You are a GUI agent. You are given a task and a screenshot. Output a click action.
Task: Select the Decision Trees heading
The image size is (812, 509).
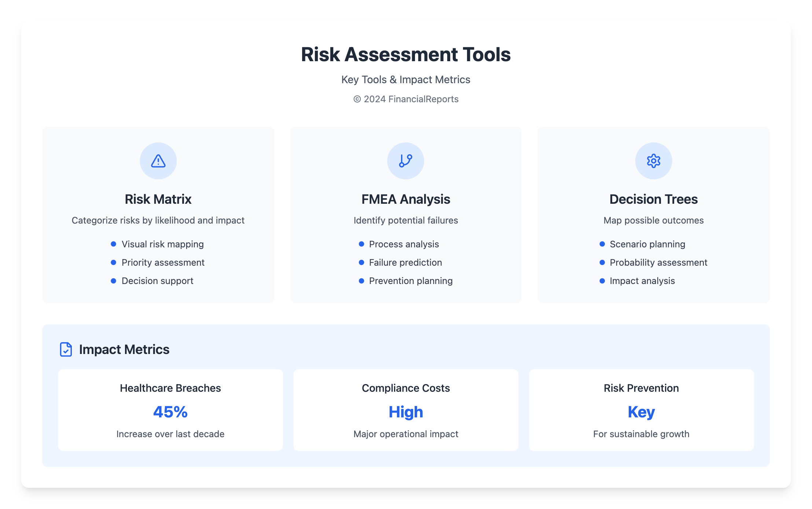tap(653, 199)
